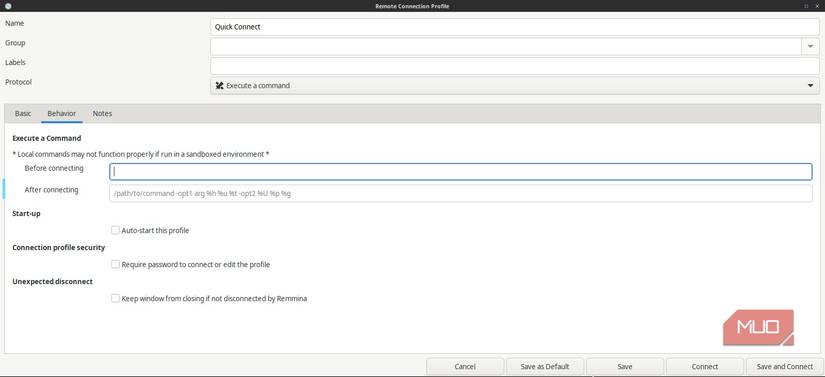Image resolution: width=825 pixels, height=377 pixels.
Task: Click Save and Connect button
Action: pos(784,366)
